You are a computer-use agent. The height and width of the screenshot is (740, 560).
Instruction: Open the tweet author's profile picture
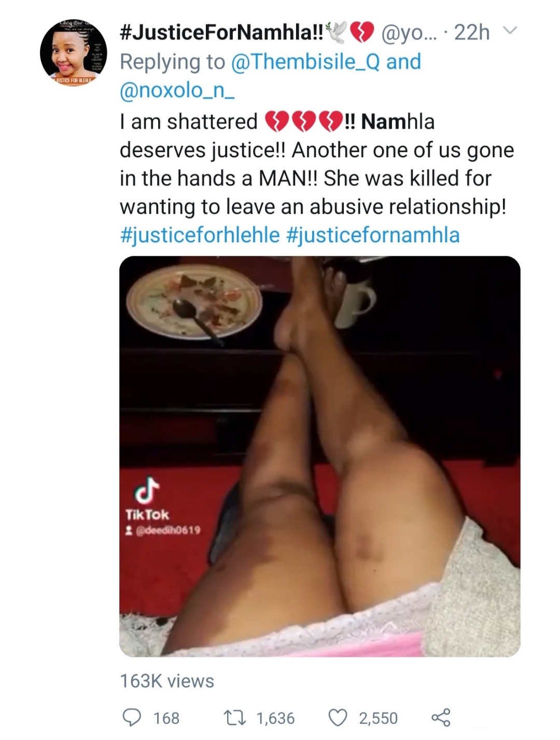[73, 53]
